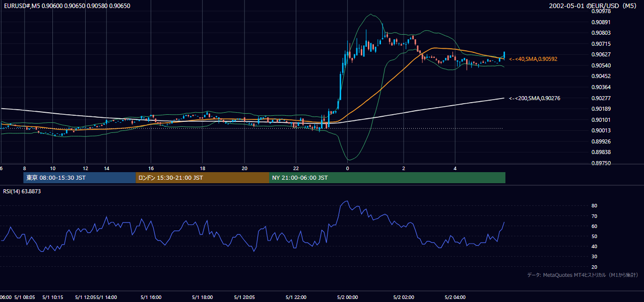This screenshot has height=302, width=644.
Task: Click the 5/1 22:00 date label
Action: [296, 297]
